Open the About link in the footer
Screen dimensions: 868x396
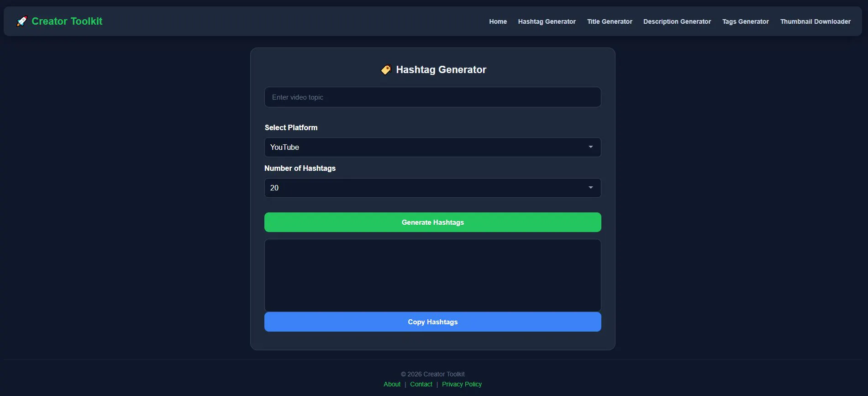pyautogui.click(x=392, y=384)
